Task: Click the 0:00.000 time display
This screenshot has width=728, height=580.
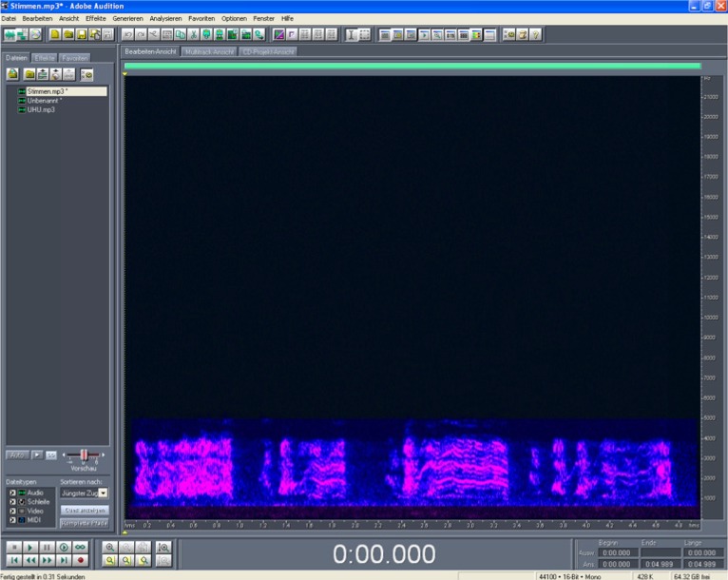Action: (x=384, y=554)
